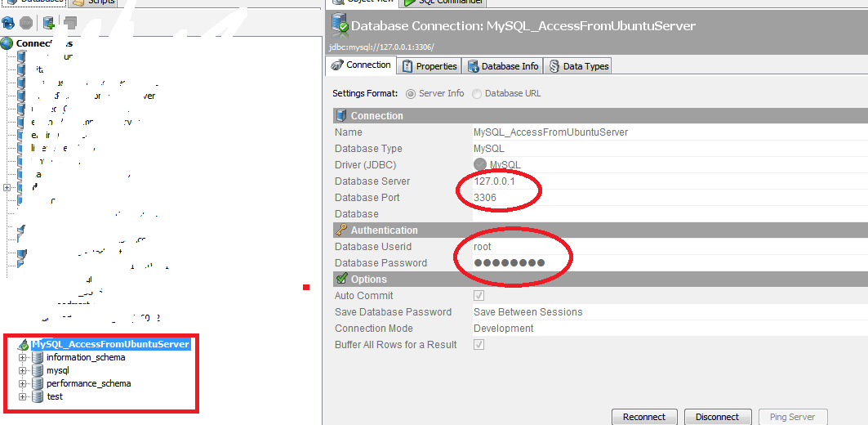This screenshot has height=425, width=868.
Task: Open the Data Types tab
Action: tap(578, 66)
